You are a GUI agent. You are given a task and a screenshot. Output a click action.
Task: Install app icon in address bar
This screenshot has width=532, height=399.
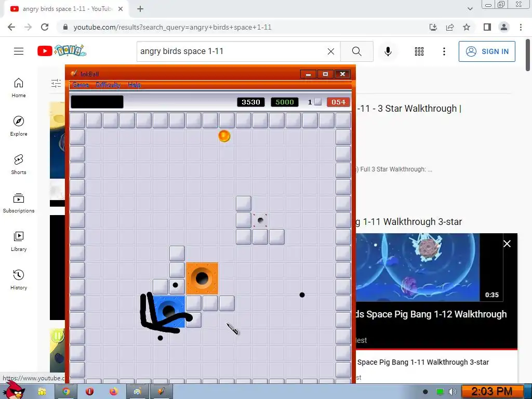[x=433, y=27]
